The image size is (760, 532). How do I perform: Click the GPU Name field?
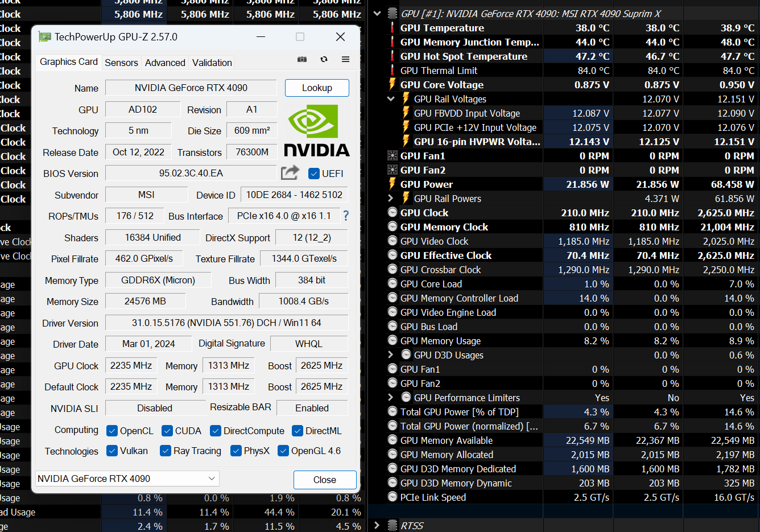[x=191, y=88]
